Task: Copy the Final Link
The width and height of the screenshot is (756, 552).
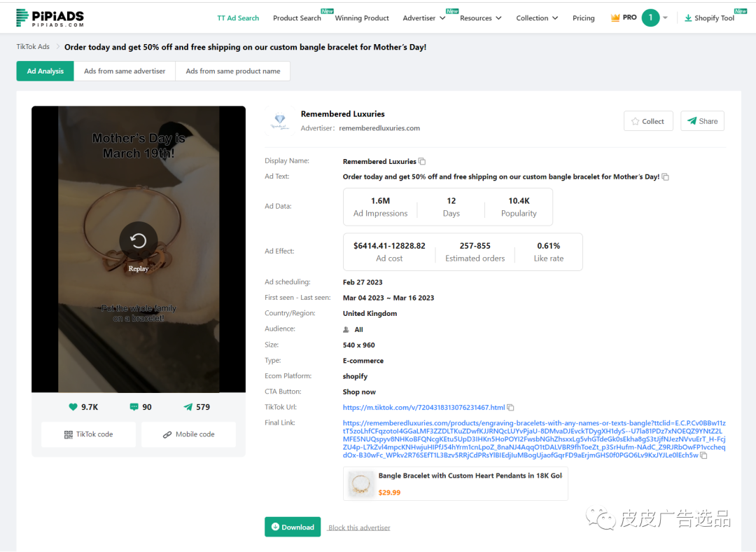Action: (703, 455)
